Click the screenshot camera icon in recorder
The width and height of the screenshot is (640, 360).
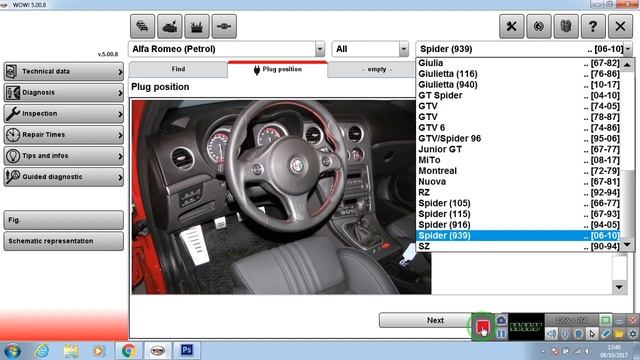(502, 320)
